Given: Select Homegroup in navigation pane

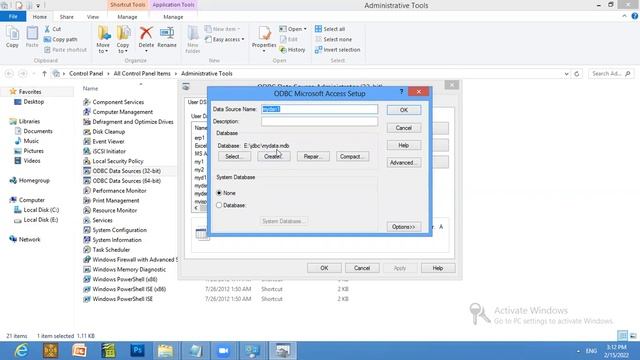Looking at the screenshot, I should [x=29, y=180].
